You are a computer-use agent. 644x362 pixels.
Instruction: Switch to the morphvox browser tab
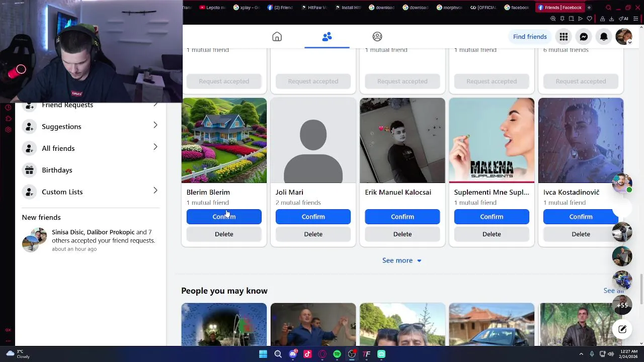pyautogui.click(x=450, y=8)
